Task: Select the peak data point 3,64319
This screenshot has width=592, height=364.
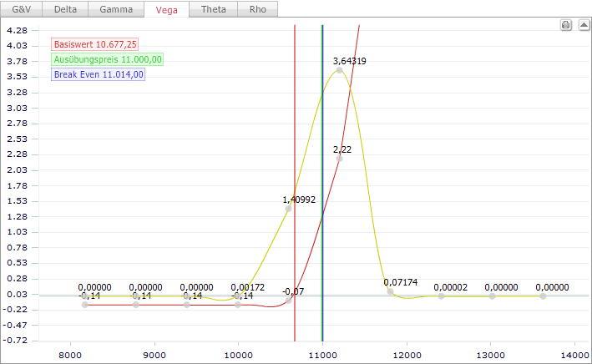Action: (x=339, y=70)
